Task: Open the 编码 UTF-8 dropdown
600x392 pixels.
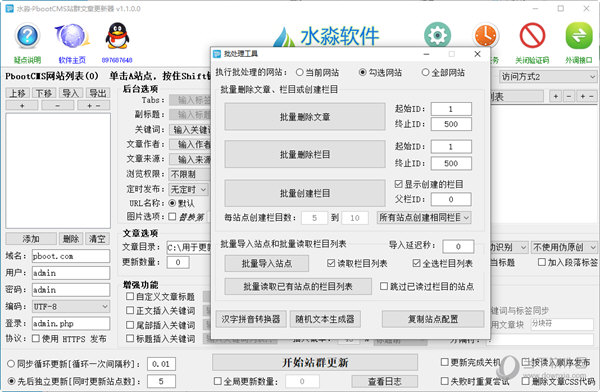Action: 71,307
